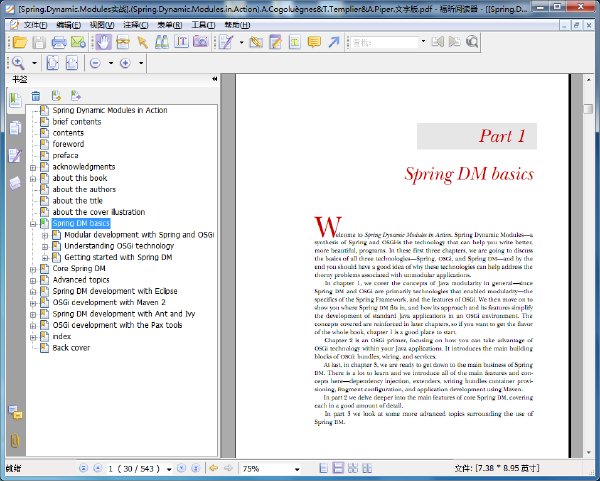Open the page number dropdown arrow
Image resolution: width=600 pixels, height=481 pixels.
(x=169, y=469)
